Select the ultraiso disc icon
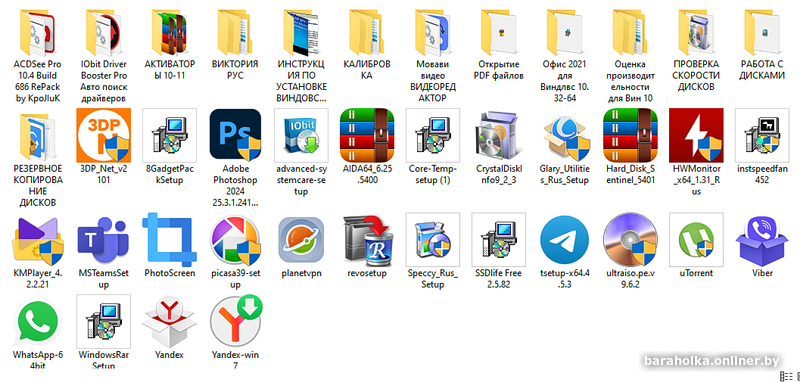 [x=630, y=240]
